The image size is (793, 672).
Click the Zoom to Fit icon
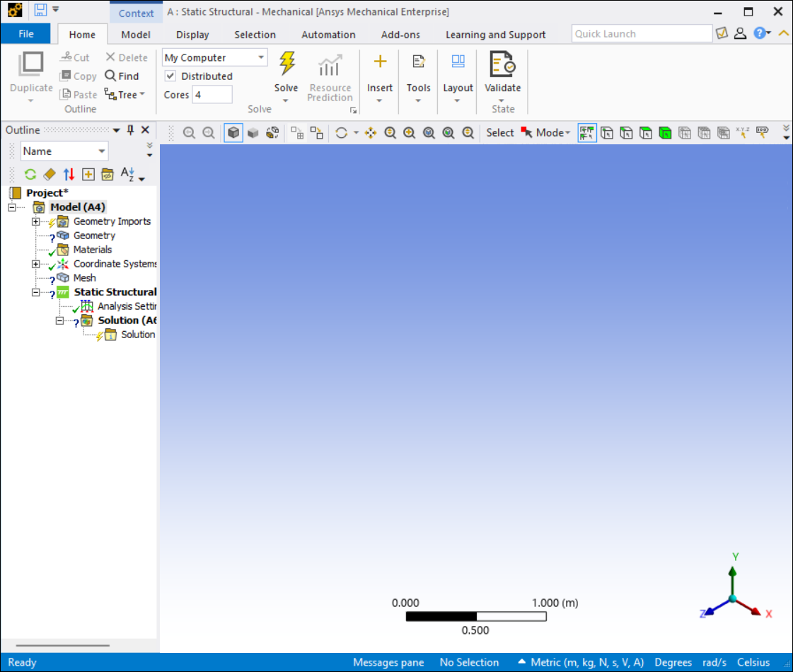[429, 132]
